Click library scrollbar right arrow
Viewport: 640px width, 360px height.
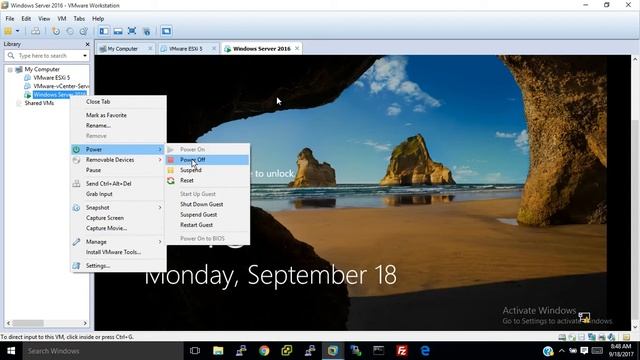pos(85,323)
